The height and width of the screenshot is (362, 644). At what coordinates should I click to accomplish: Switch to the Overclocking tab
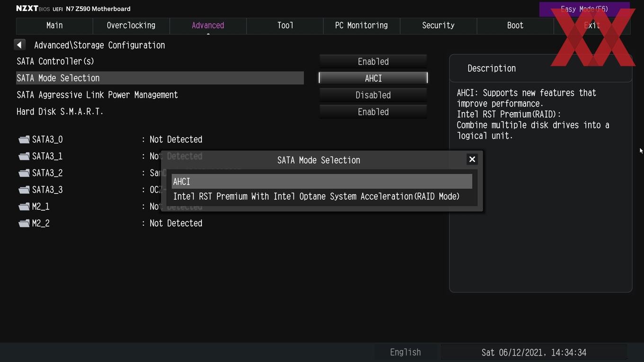coord(131,26)
